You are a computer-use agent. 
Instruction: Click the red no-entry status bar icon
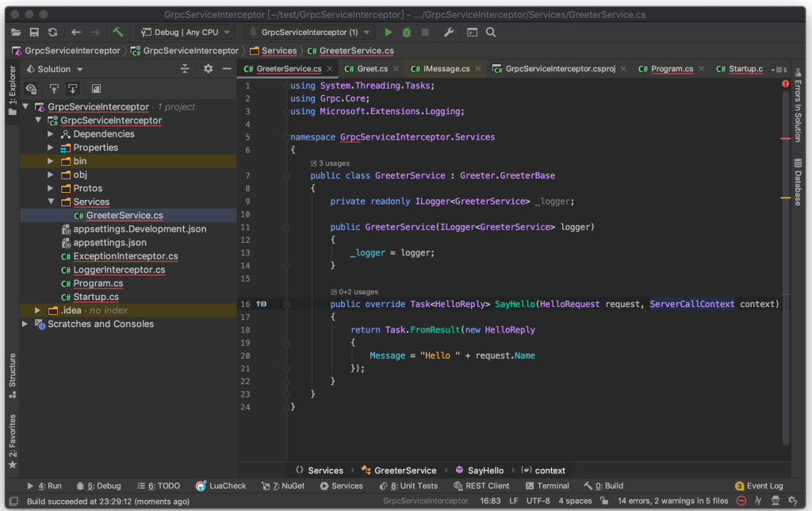[741, 501]
